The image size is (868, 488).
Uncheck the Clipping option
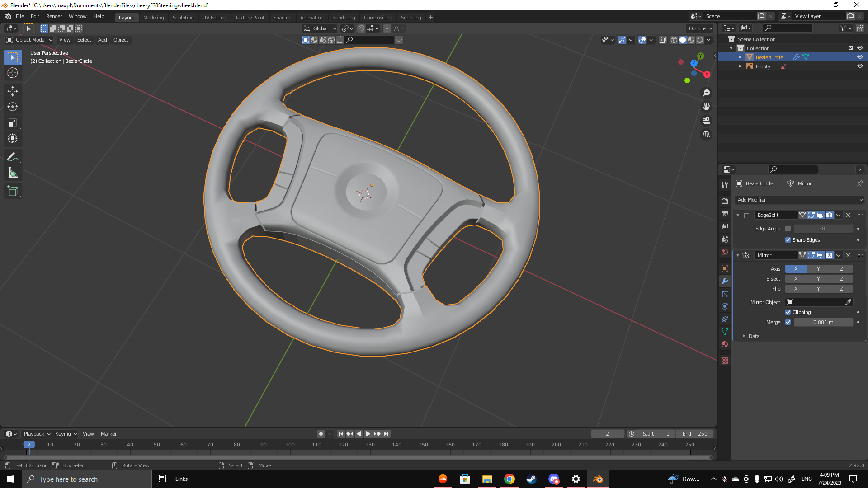788,312
